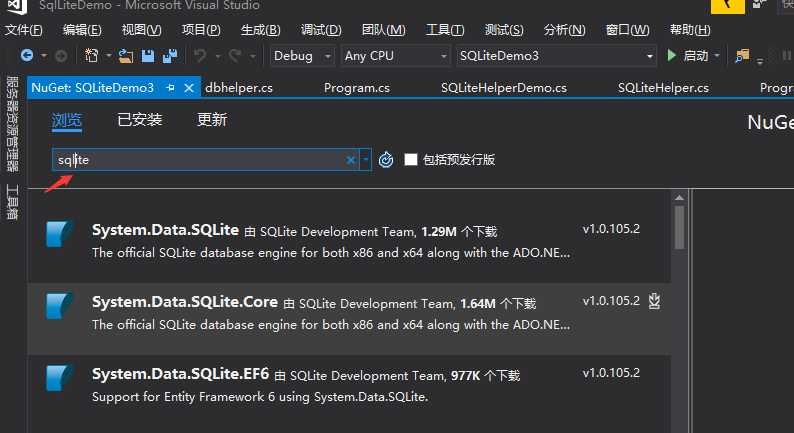Viewport: 794px width, 433px height.
Task: Click the Visual Studio logo icon
Action: point(17,6)
